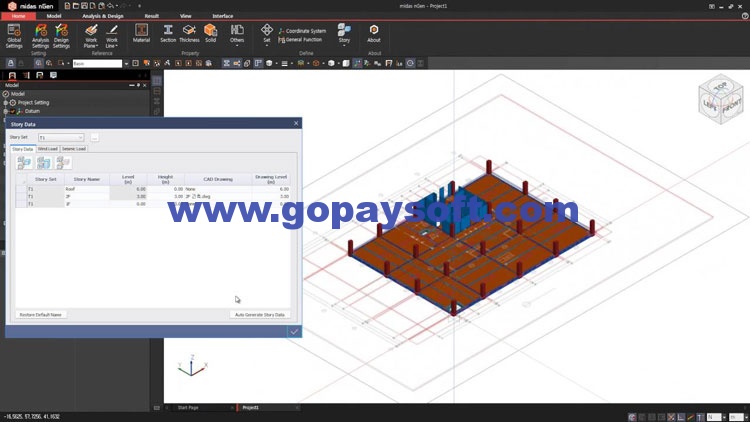Click Coordinate System in Define group
This screenshot has height=422, width=750.
pos(302,31)
